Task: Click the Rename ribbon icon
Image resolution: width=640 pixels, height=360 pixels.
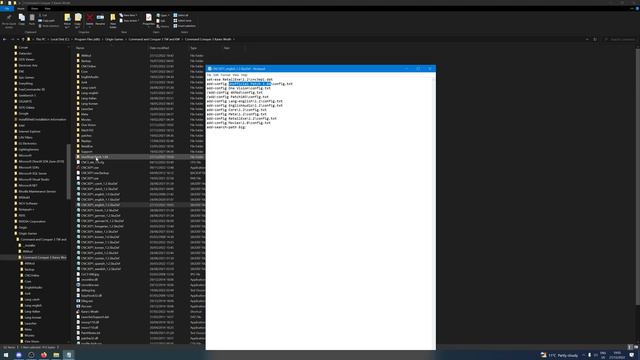Action: 100,20
